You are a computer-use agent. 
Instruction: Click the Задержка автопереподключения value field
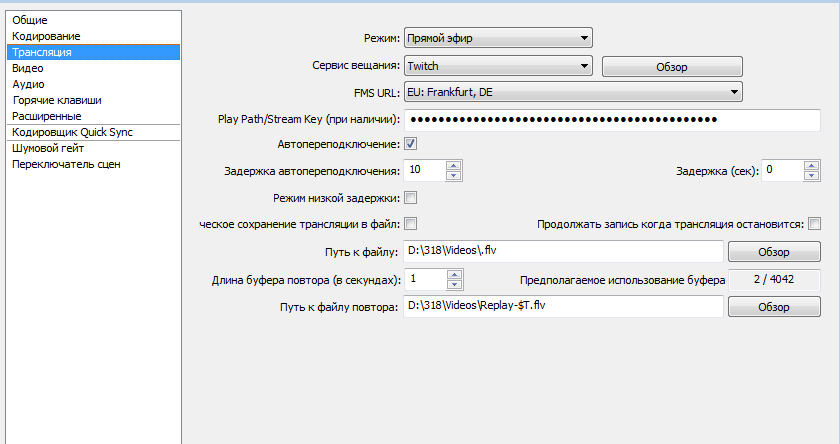coord(425,170)
